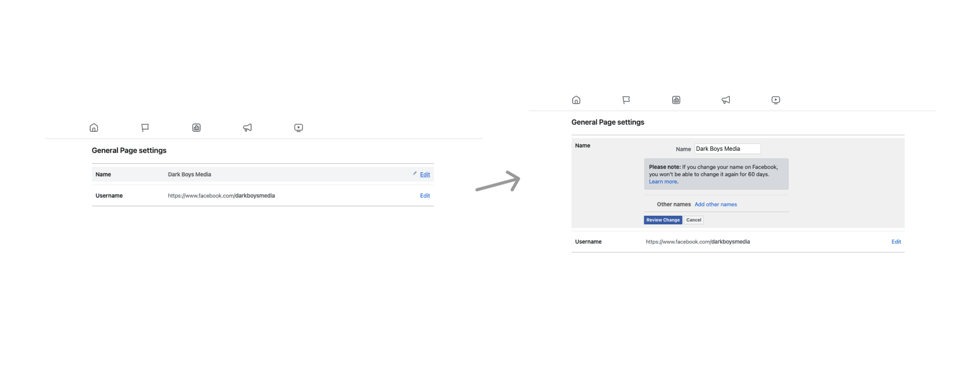980x368 pixels.
Task: Open the megaphone icon in right panel
Action: point(726,100)
